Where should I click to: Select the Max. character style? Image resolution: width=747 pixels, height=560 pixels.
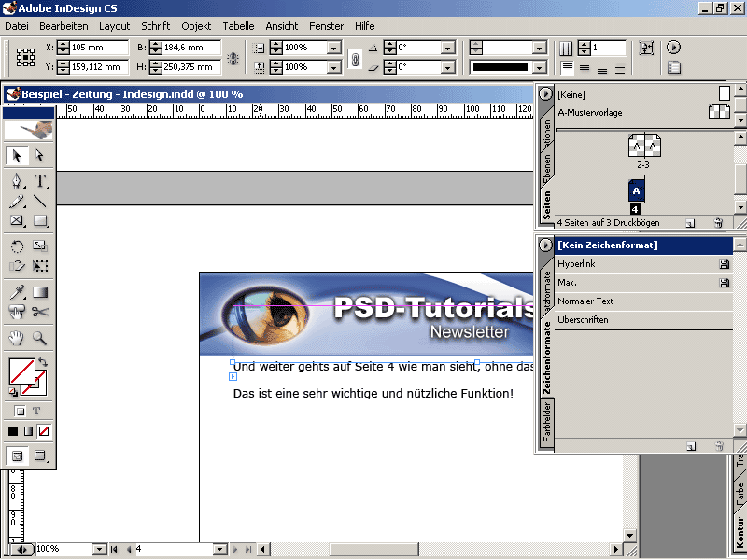pos(643,283)
